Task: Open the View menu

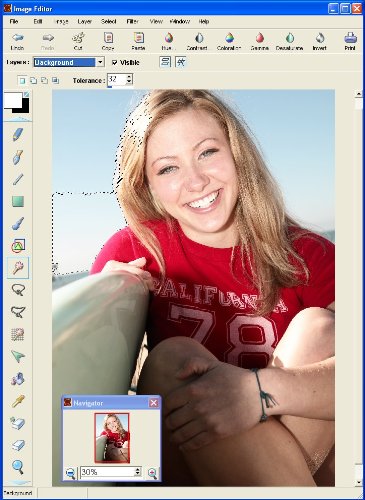Action: (156, 22)
